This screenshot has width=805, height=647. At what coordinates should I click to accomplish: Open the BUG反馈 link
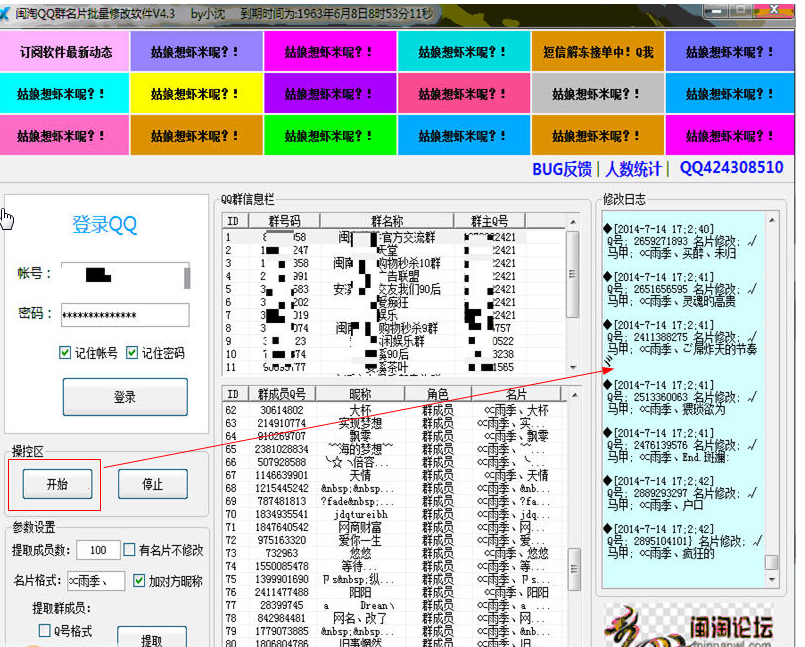(562, 169)
